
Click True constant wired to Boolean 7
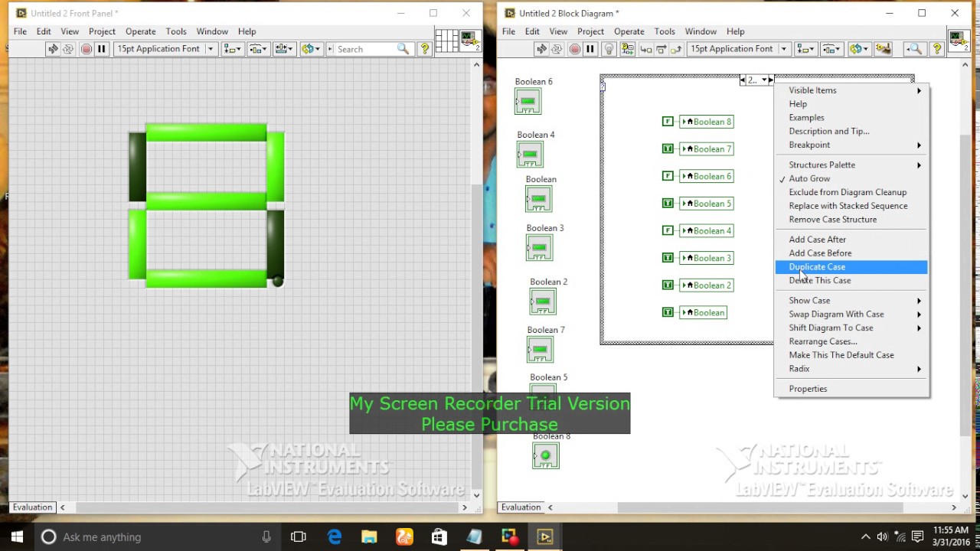pyautogui.click(x=668, y=149)
